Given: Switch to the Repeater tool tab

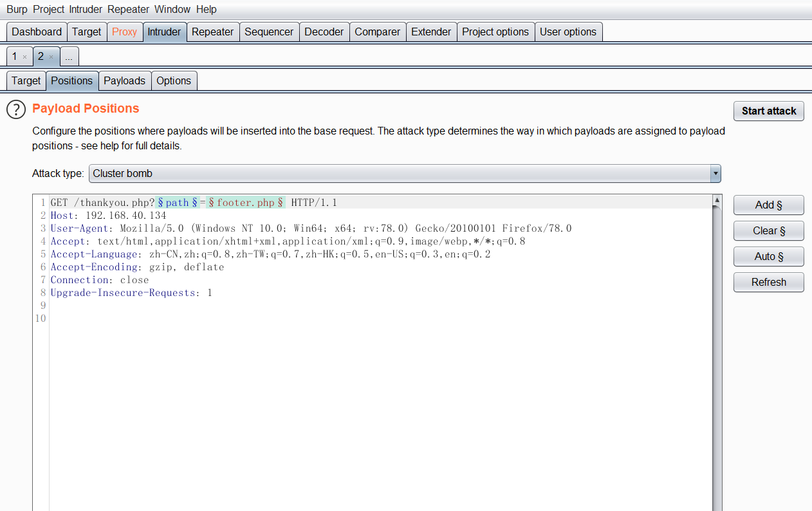Looking at the screenshot, I should pyautogui.click(x=212, y=32).
